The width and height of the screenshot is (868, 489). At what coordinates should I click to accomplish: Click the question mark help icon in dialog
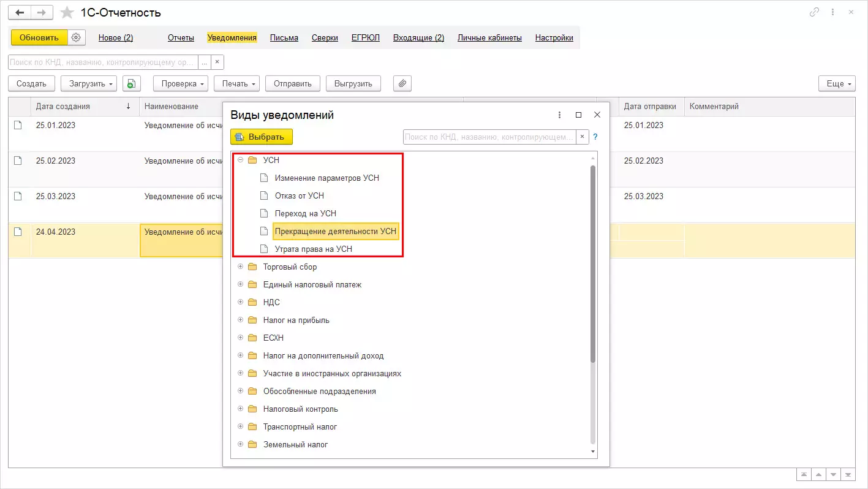click(595, 137)
